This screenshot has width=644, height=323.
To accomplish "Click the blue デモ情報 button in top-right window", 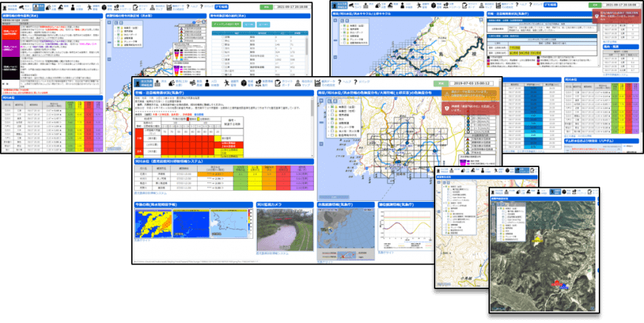I will 550,4.
